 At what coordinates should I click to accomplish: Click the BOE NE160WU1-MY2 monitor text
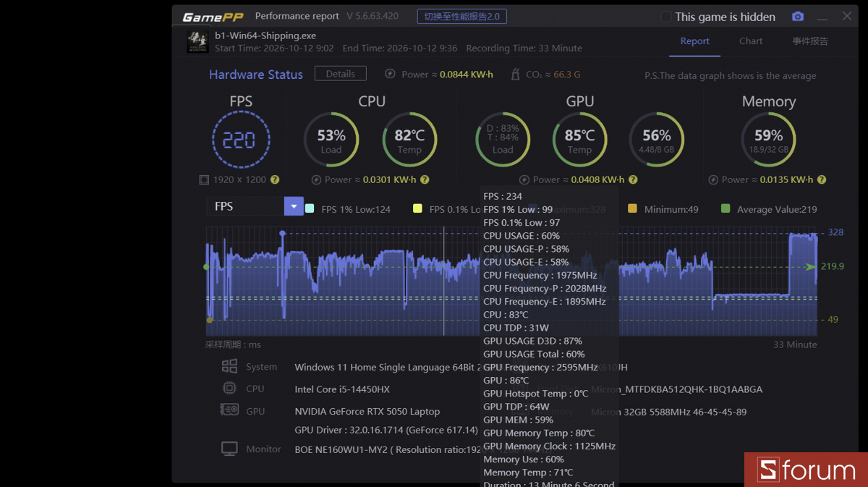pyautogui.click(x=388, y=449)
